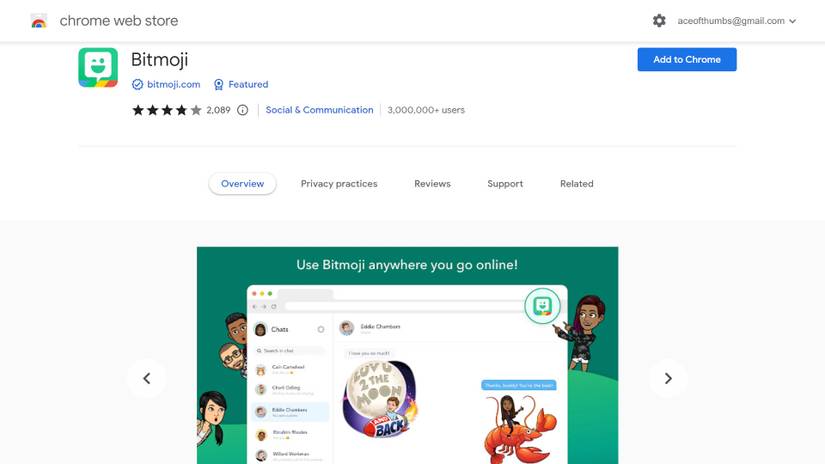Screen dimensions: 825x464
Task: Go to the Related tab
Action: click(x=577, y=184)
